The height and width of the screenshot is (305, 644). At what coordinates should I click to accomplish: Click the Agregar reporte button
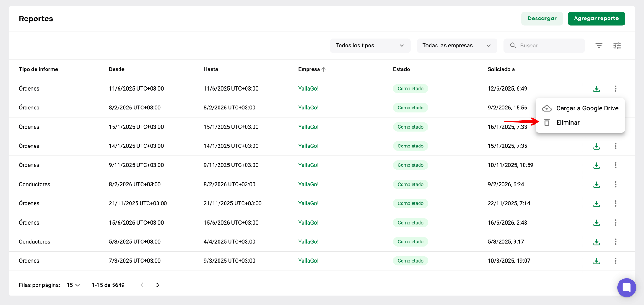point(596,19)
